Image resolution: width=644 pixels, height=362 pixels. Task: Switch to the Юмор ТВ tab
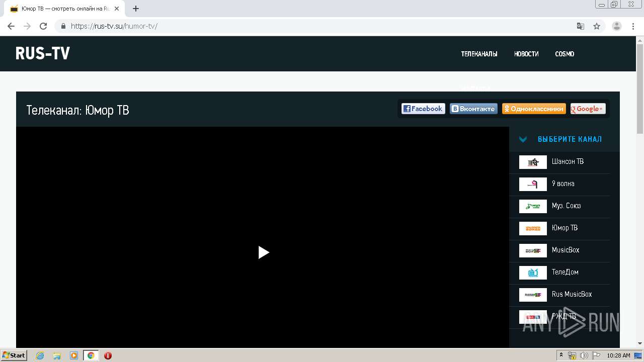[x=64, y=9]
